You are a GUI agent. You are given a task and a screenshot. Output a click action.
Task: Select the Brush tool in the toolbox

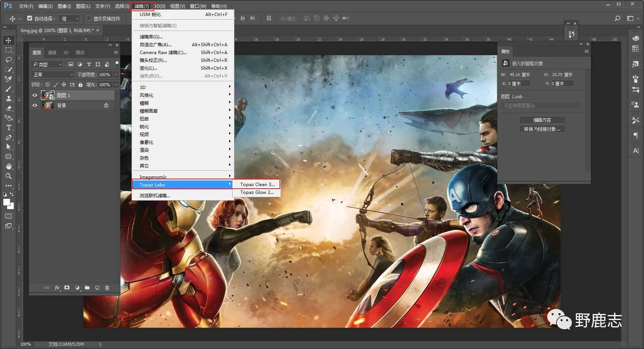pyautogui.click(x=9, y=89)
